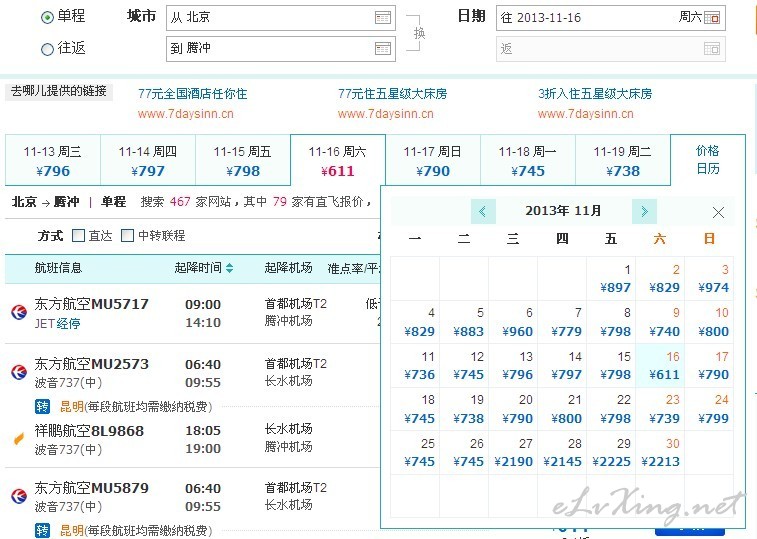Select the 11-19 周二 ¥738 date tab
The height and width of the screenshot is (539, 757).
[x=623, y=160]
